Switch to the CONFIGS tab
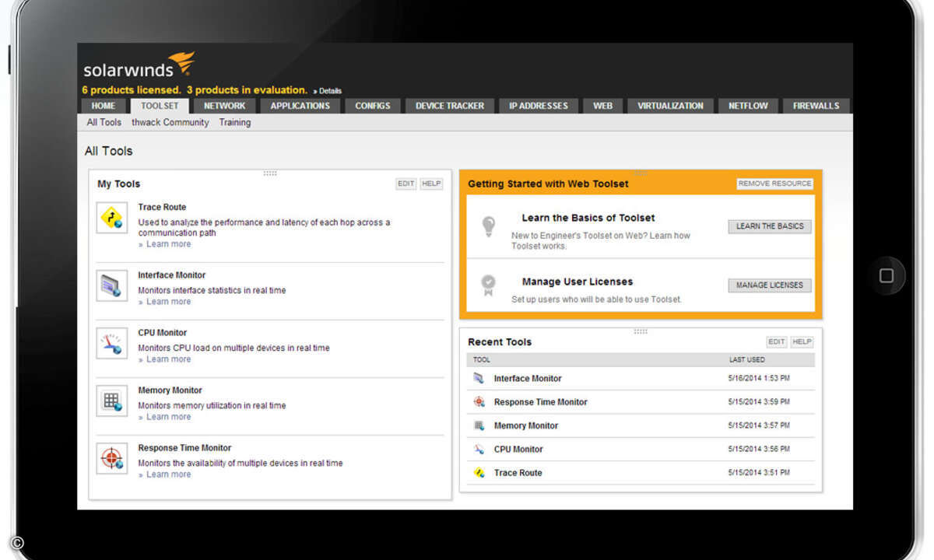Viewport: 934px width, 560px height. tap(373, 106)
